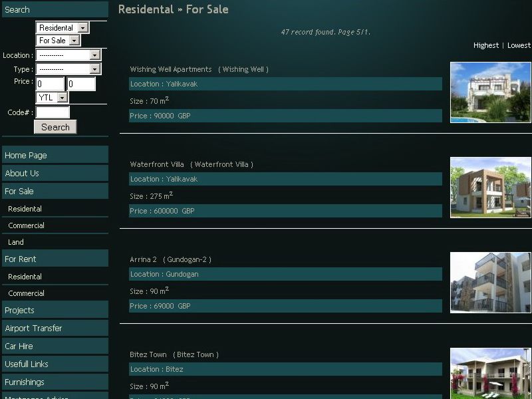Click 'Price : 69000 GBP' row

click(285, 306)
